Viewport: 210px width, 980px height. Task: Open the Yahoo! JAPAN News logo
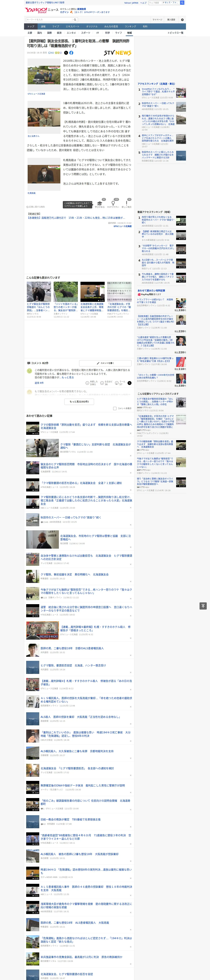pos(42,10)
